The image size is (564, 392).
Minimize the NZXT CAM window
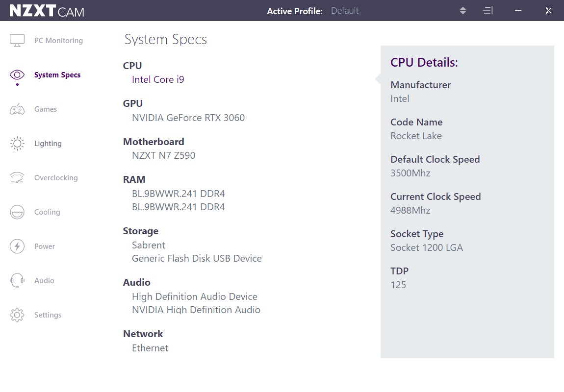point(518,11)
